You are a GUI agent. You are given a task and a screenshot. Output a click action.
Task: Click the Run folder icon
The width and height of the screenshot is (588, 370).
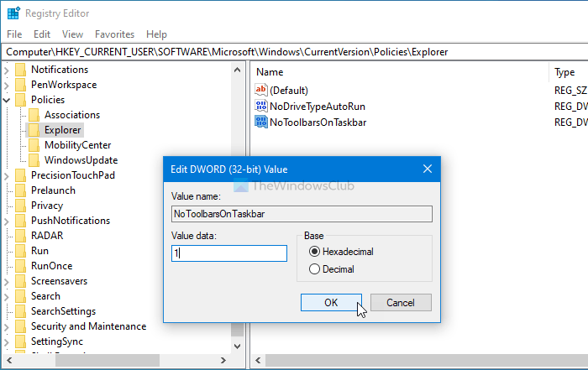[x=21, y=251]
